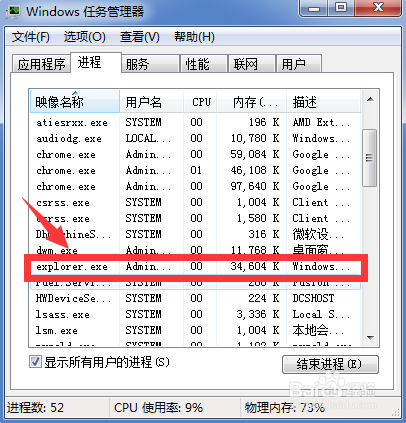Go to the 联网 tab
406x423 pixels.
(x=252, y=64)
